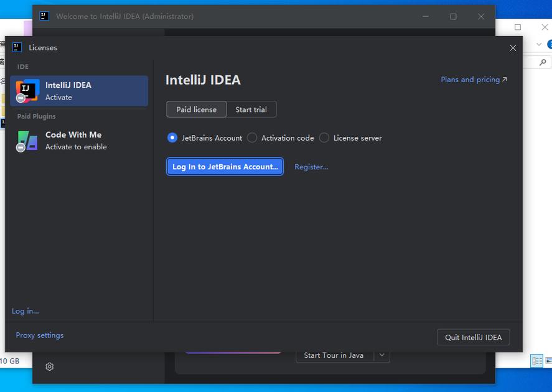552x392 pixels.
Task: Click the IntelliJ logo in the Welcome window title bar
Action: [44, 16]
